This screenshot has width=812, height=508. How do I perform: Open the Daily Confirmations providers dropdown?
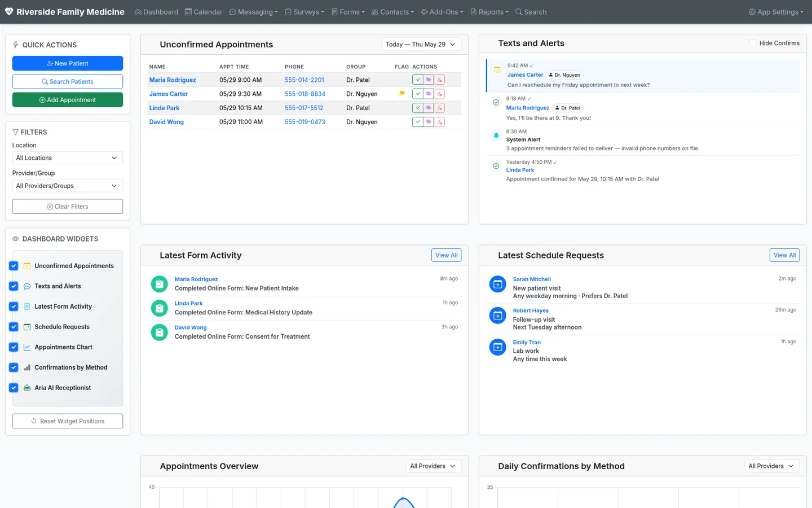(x=772, y=466)
